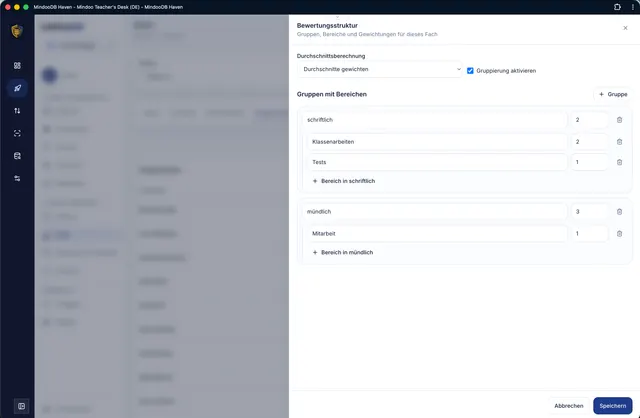Close the Bewertungsstruktur panel

tap(625, 28)
